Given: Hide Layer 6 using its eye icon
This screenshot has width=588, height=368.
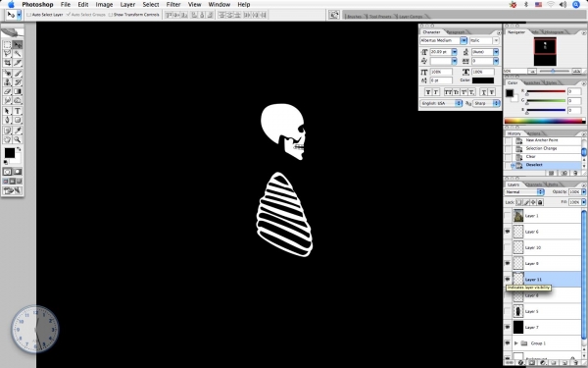Looking at the screenshot, I should (508, 232).
